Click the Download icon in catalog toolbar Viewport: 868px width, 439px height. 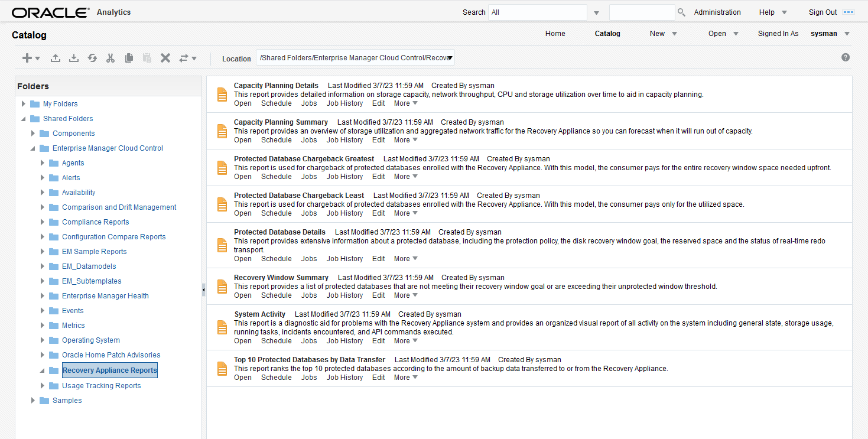pyautogui.click(x=74, y=58)
